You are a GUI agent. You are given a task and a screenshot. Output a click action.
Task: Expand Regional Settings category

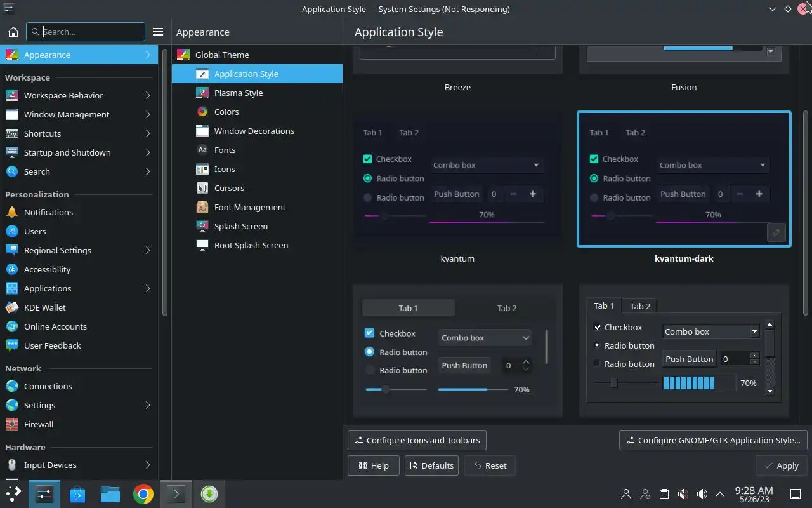coord(148,250)
